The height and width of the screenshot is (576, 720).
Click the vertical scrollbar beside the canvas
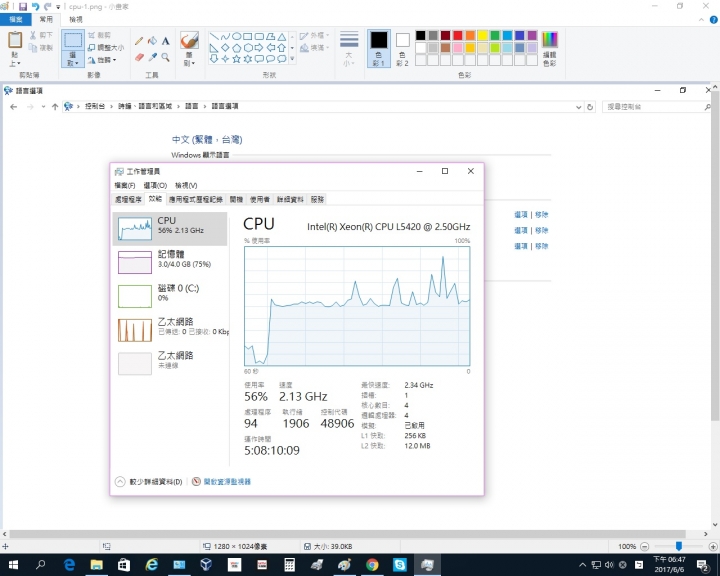[x=715, y=255]
